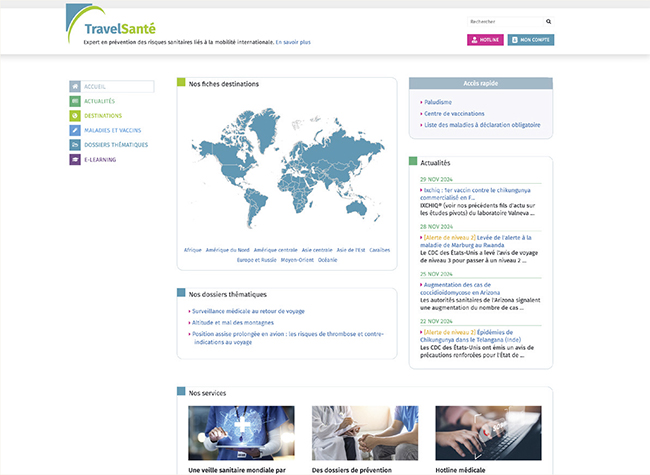Viewport: 650px width, 475px height.
Task: Click the Nos services heading
Action: point(207,393)
